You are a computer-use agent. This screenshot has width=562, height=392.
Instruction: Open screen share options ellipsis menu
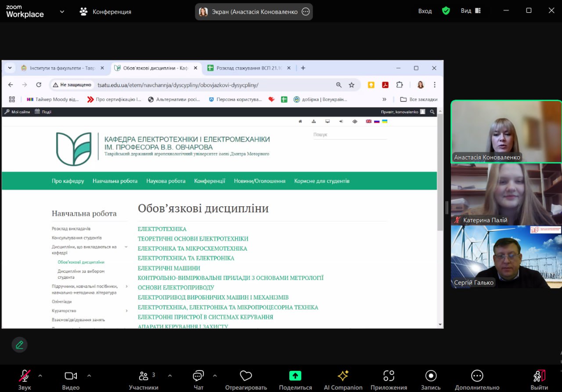point(306,12)
